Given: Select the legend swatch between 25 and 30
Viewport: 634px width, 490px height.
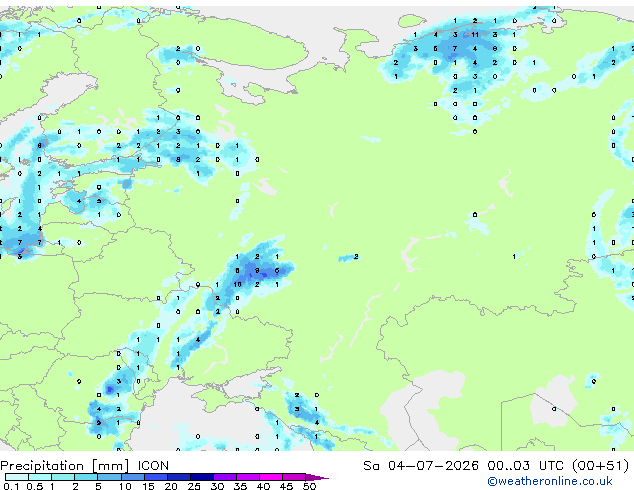Looking at the screenshot, I should [202, 477].
